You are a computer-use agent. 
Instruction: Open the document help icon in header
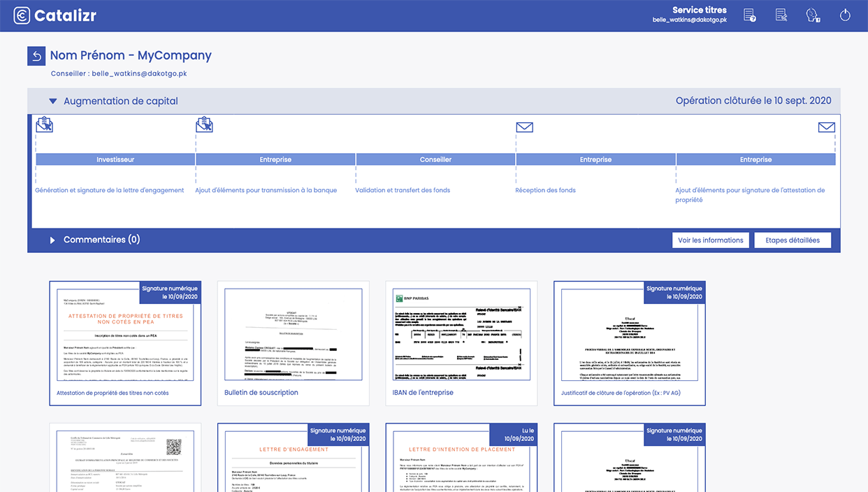pyautogui.click(x=749, y=15)
